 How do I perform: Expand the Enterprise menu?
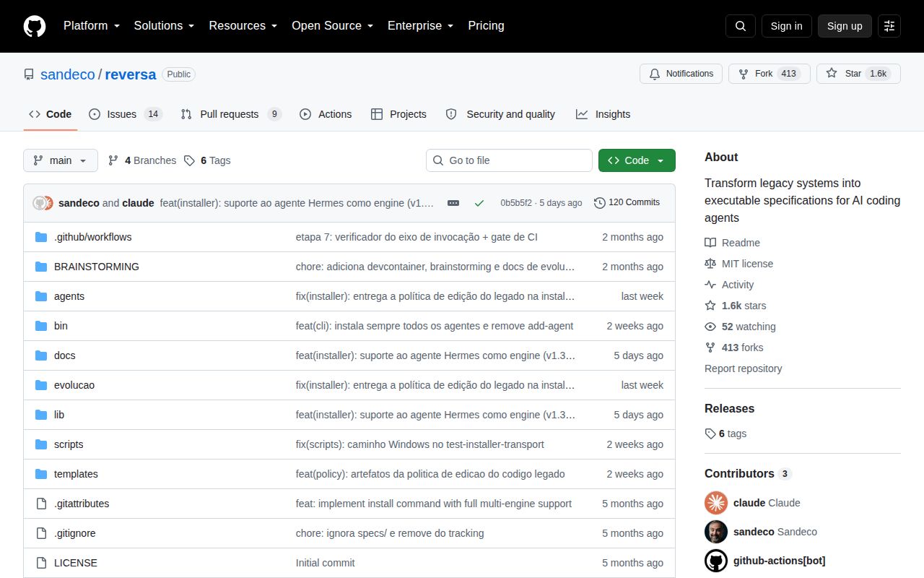pyautogui.click(x=420, y=26)
